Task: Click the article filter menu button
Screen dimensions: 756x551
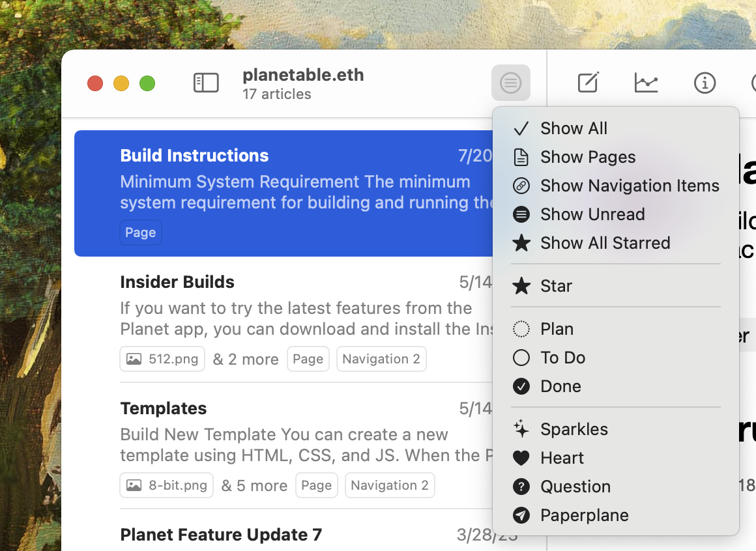Action: (511, 83)
